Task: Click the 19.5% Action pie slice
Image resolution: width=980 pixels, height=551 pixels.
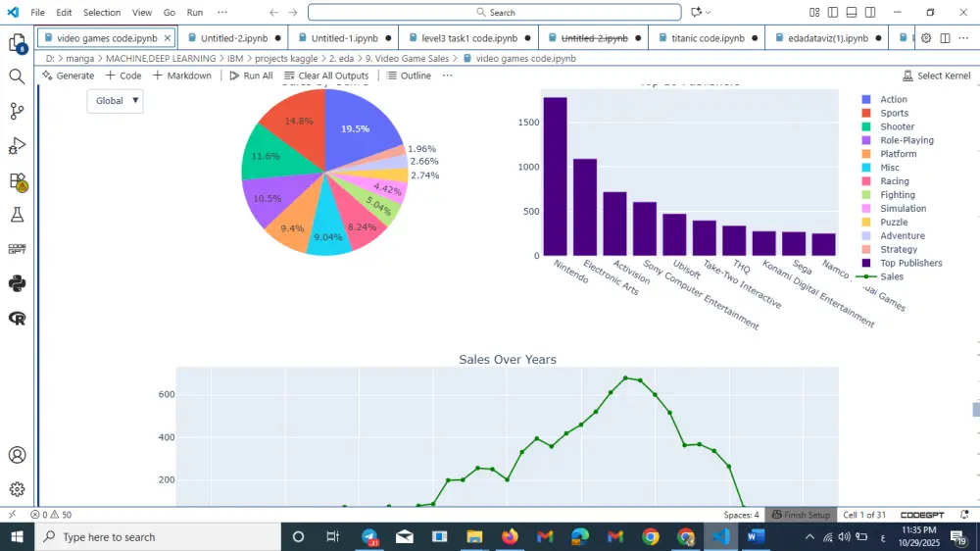Action: point(355,128)
